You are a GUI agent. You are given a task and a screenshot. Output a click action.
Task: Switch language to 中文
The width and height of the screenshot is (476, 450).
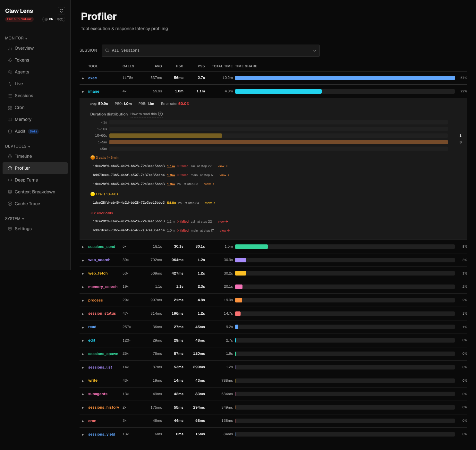[60, 19]
